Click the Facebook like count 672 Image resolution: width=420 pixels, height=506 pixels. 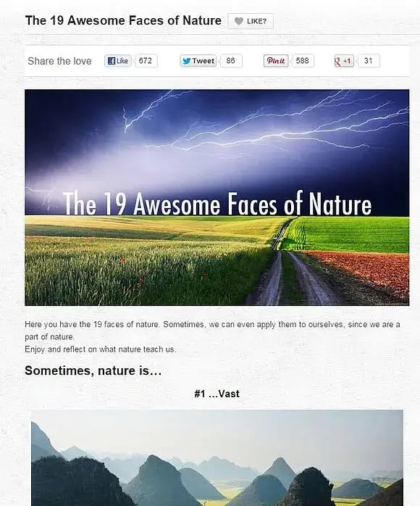(146, 61)
